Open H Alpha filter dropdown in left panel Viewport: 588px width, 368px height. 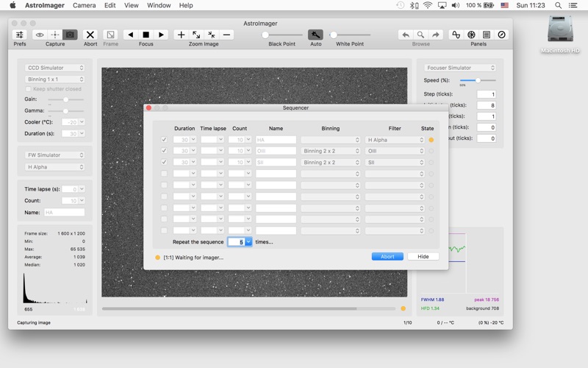[x=54, y=167]
